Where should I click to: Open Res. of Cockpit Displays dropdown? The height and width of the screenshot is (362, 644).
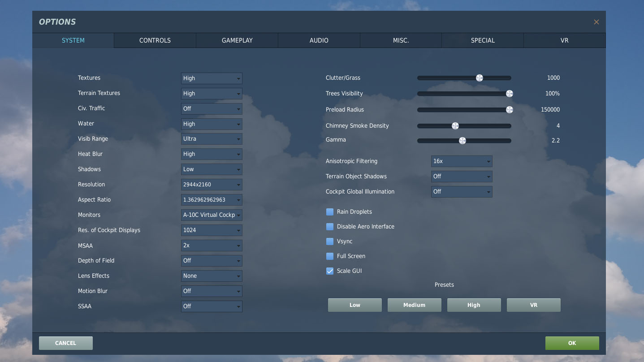212,230
